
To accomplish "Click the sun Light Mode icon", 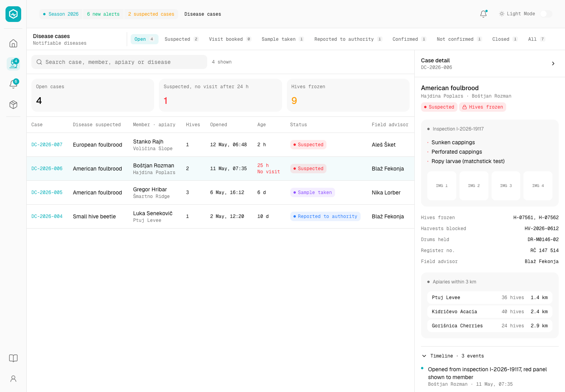I will pos(501,14).
